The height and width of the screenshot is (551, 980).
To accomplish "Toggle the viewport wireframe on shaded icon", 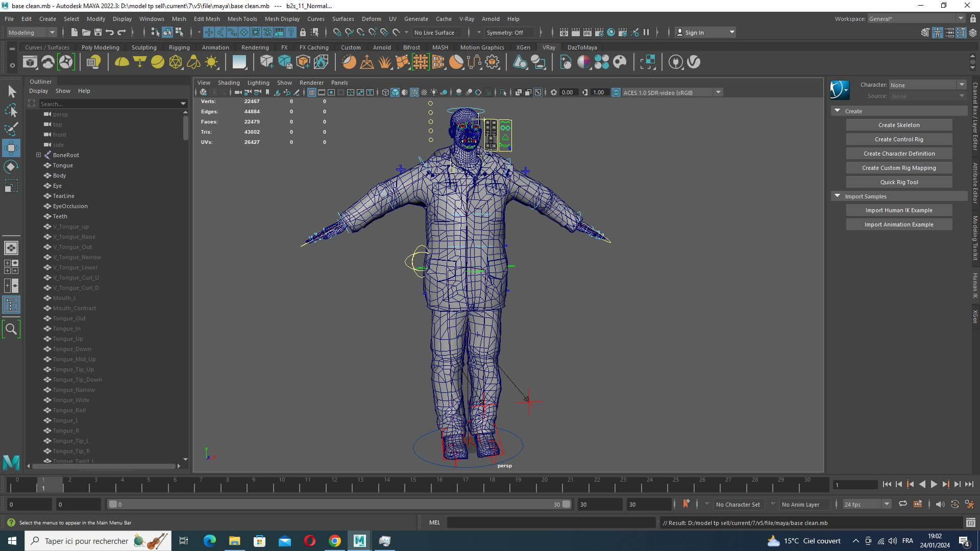I will click(414, 92).
